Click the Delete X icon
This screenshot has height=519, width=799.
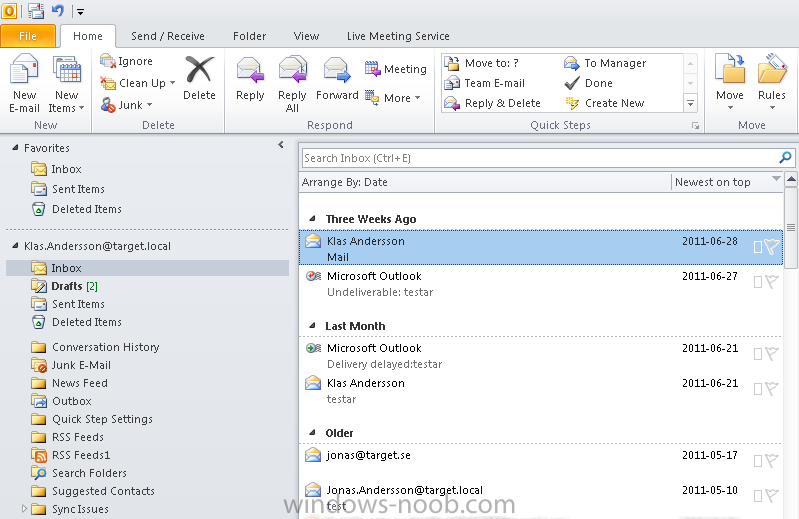(199, 70)
